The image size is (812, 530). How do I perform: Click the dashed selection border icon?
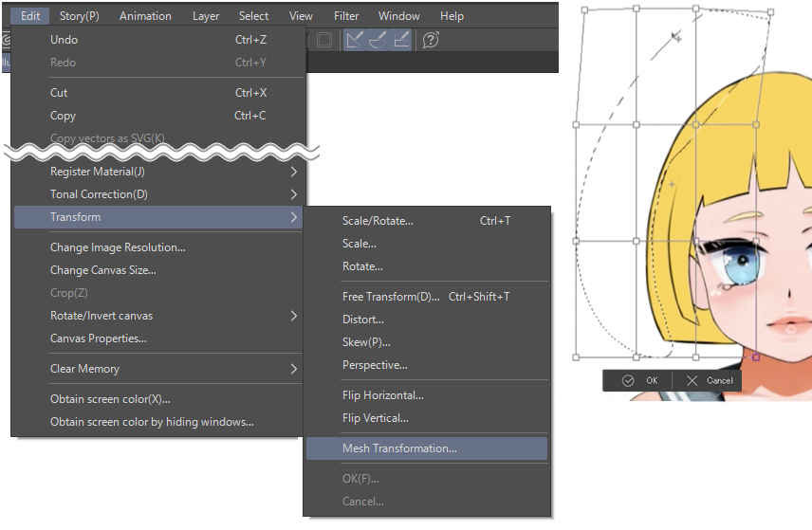pyautogui.click(x=324, y=40)
